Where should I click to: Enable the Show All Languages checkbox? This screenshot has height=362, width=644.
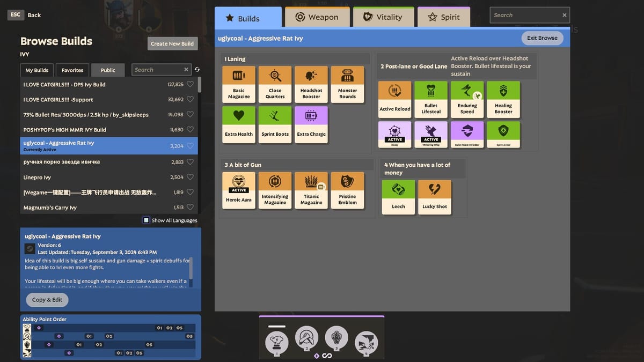coord(146,220)
